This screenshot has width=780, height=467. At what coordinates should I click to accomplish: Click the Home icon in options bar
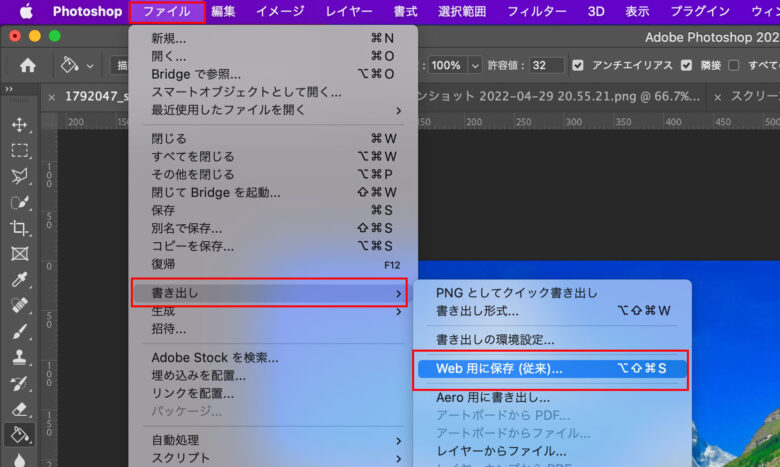pos(27,65)
